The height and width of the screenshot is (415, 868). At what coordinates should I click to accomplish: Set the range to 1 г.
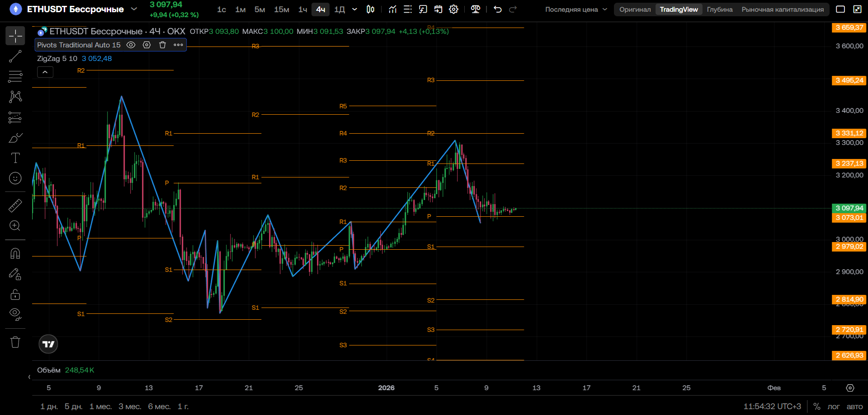183,406
